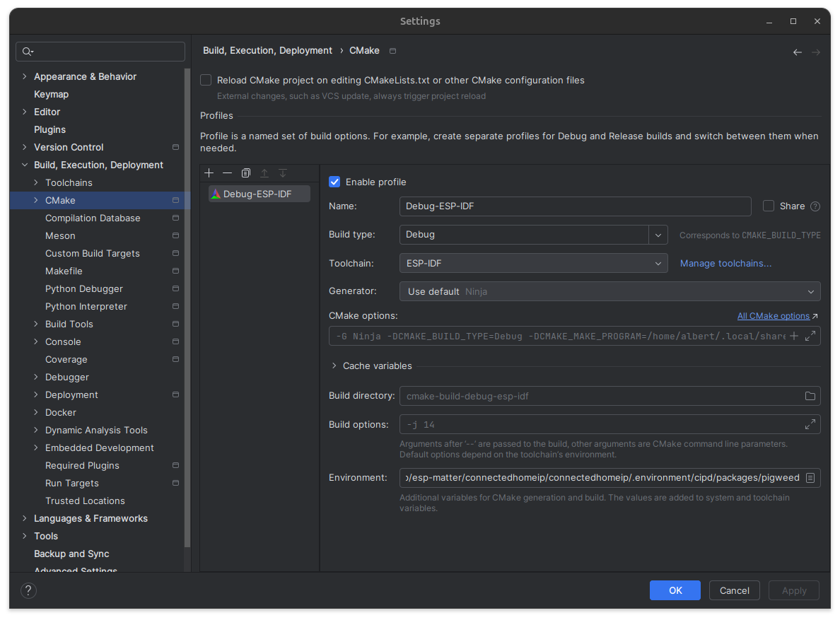
Task: Check the Share profile checkbox
Action: (769, 206)
